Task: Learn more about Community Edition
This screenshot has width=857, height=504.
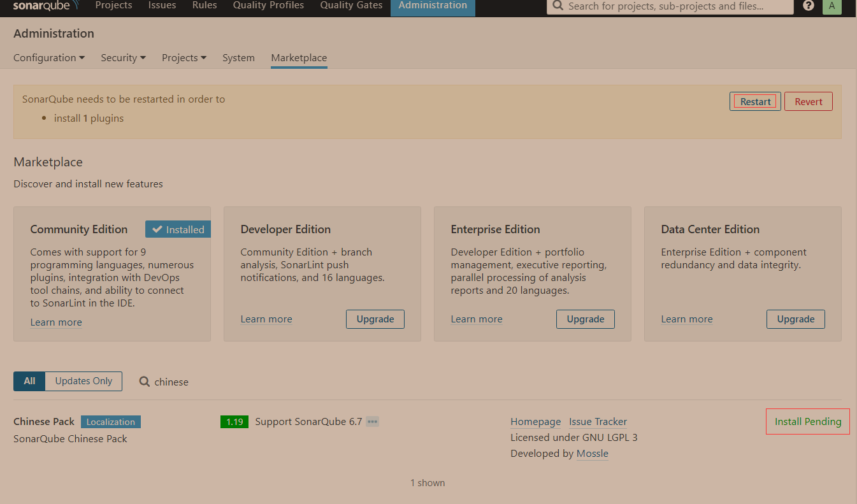Action: (56, 322)
